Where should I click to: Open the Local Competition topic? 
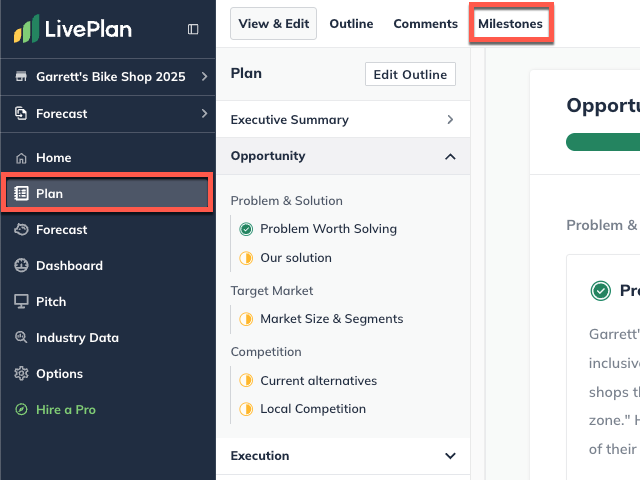(313, 409)
